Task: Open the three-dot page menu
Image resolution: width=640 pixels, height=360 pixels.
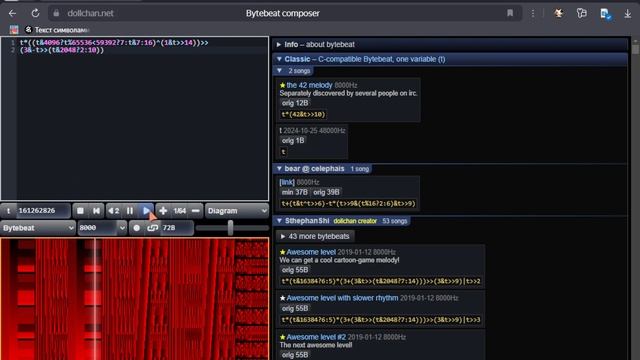Action: [533, 13]
